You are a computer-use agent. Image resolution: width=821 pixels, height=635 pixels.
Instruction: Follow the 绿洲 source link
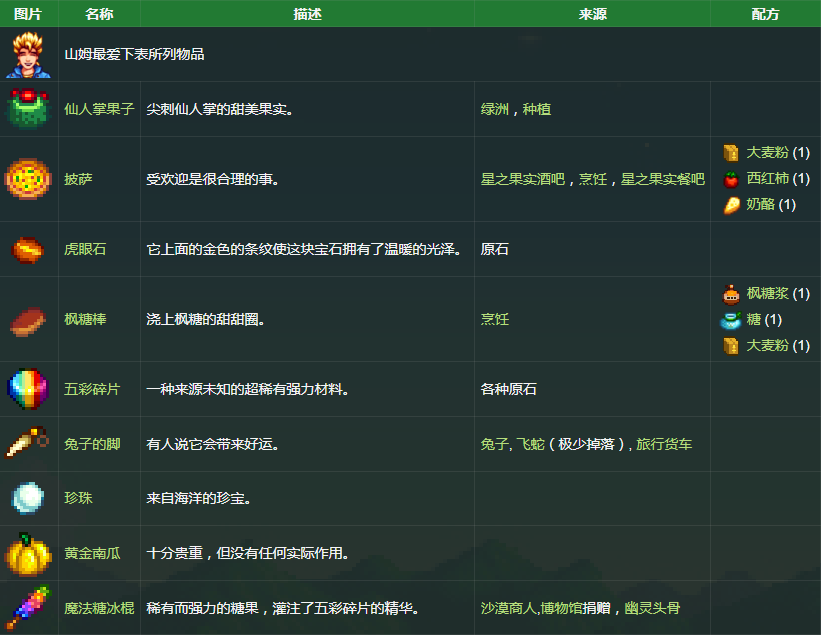coord(495,109)
